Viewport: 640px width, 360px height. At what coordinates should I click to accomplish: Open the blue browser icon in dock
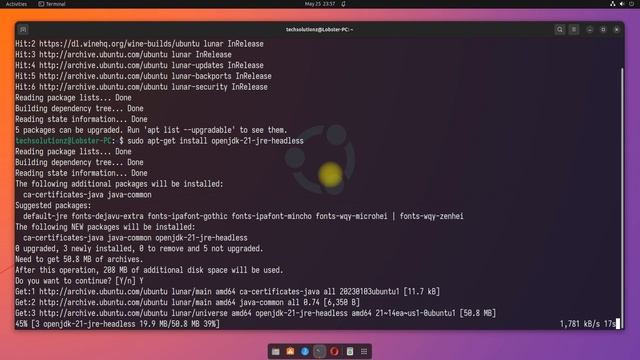(305, 351)
